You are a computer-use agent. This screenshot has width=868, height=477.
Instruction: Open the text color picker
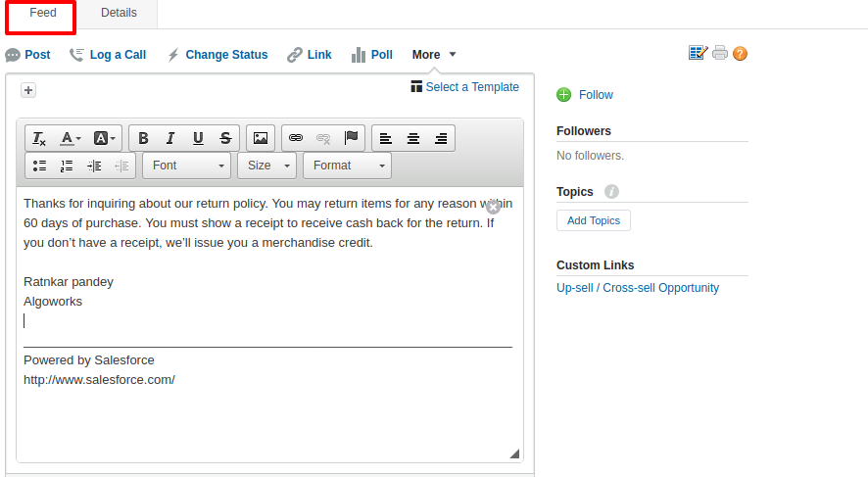click(x=71, y=139)
